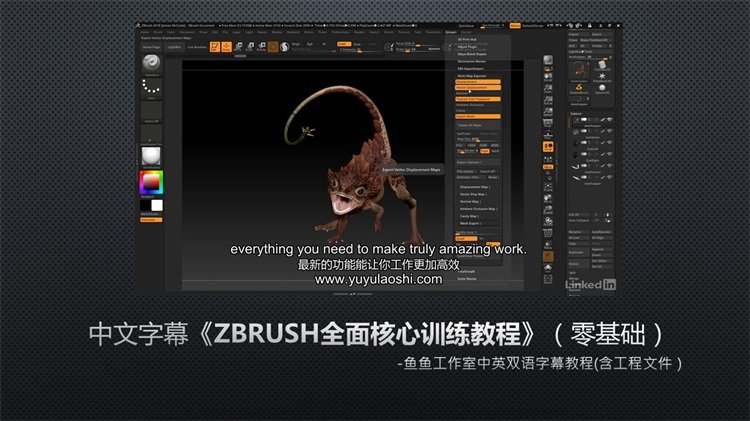Pick a color in the square color picker

(x=151, y=182)
